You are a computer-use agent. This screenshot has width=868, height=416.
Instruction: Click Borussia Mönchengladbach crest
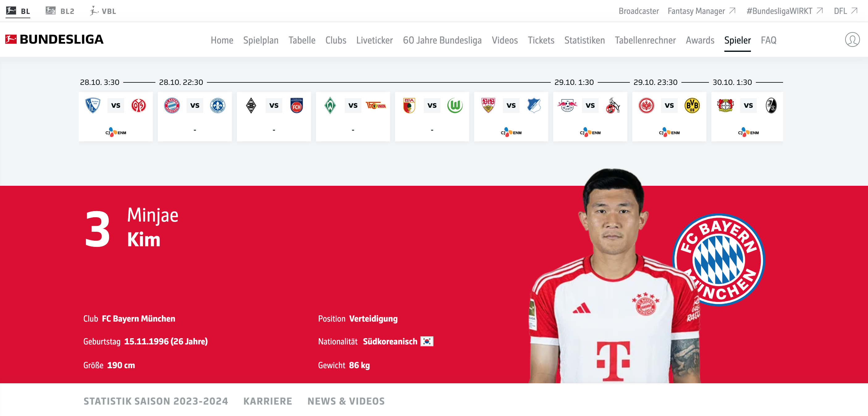[251, 105]
